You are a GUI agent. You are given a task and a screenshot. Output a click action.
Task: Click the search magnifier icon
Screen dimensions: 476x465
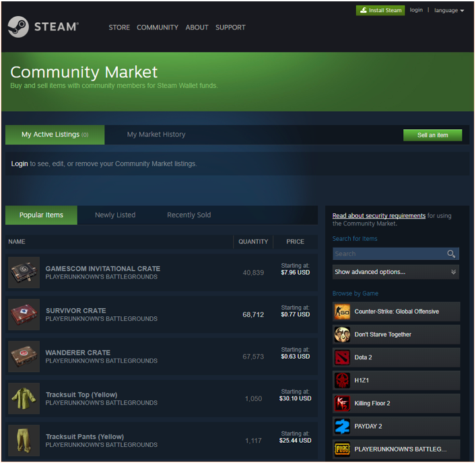[x=451, y=254]
